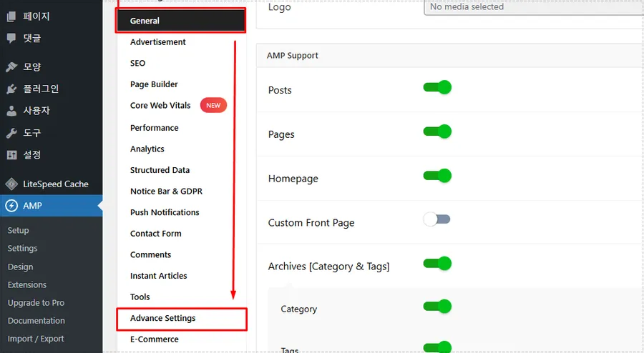This screenshot has height=353, width=644.
Task: Turn off the Category toggle
Action: click(x=437, y=307)
